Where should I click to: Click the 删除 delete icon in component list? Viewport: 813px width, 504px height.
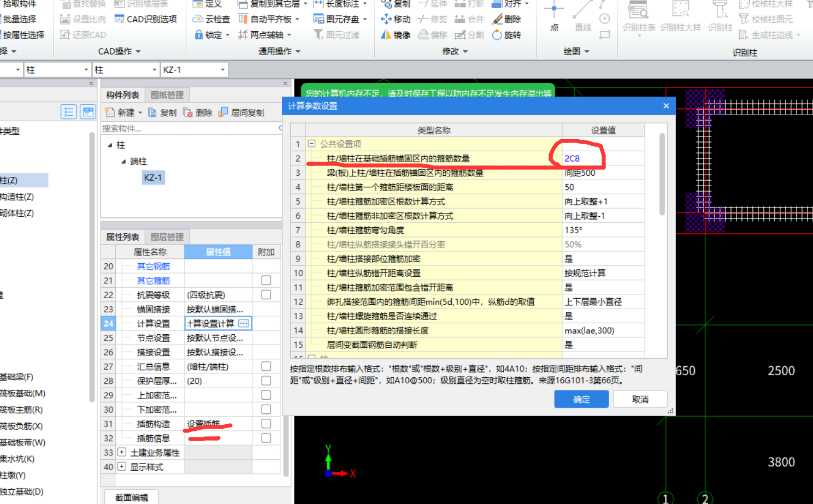188,112
